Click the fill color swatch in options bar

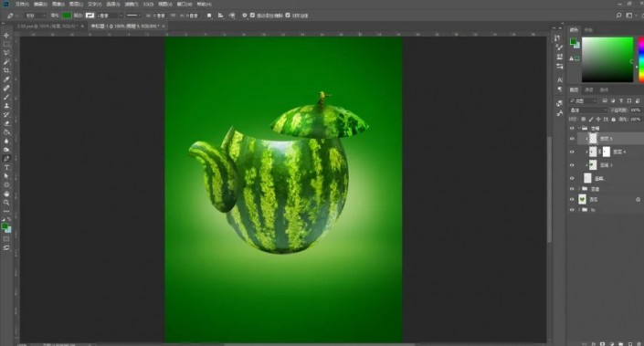tap(67, 16)
